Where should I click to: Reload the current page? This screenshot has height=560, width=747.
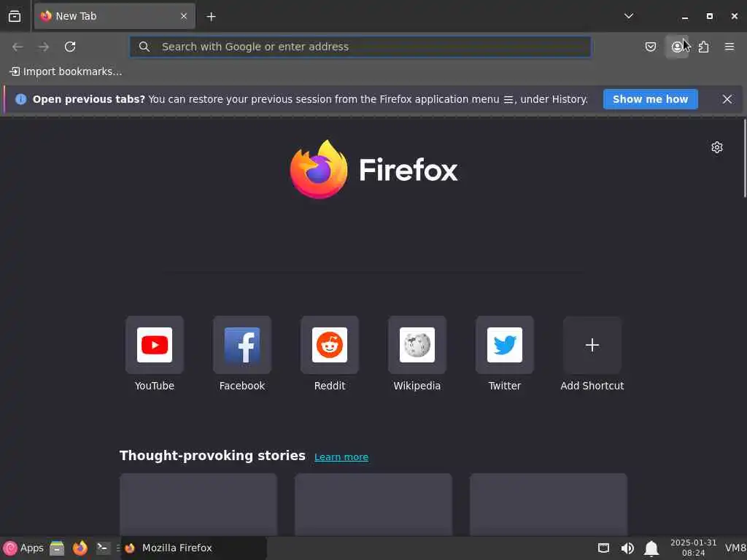tap(70, 47)
